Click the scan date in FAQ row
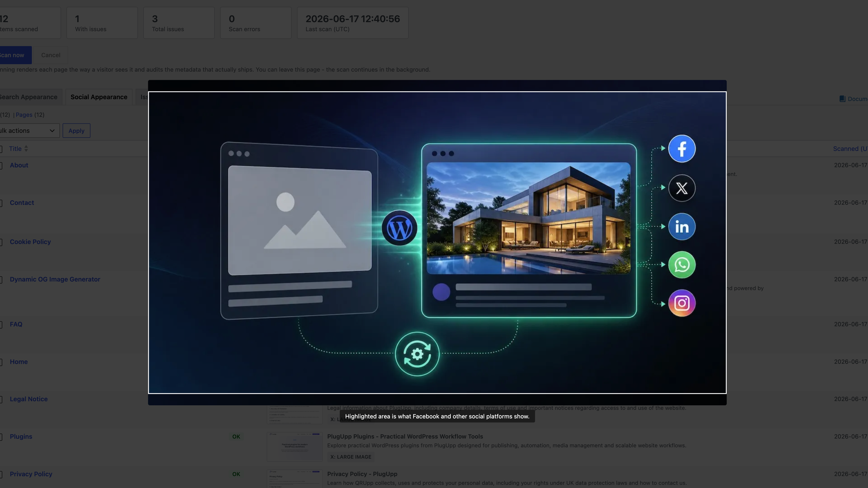Viewport: 868px width, 488px height. tap(850, 324)
